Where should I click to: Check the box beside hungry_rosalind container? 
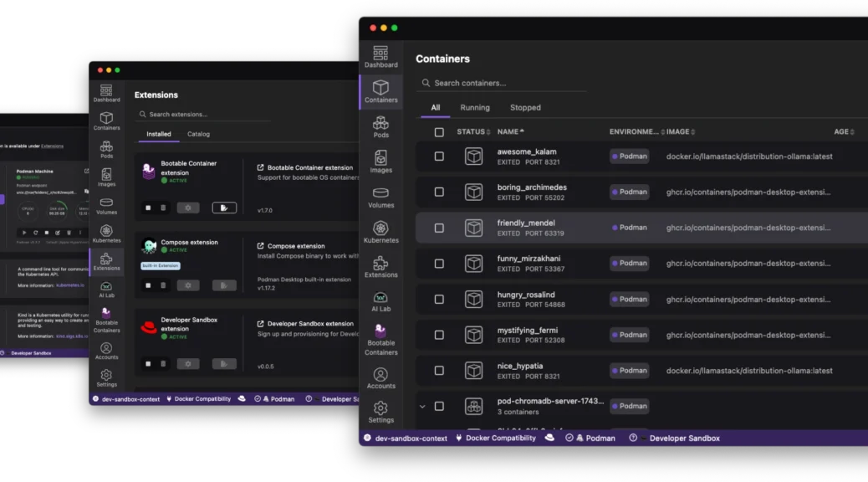[x=439, y=299]
